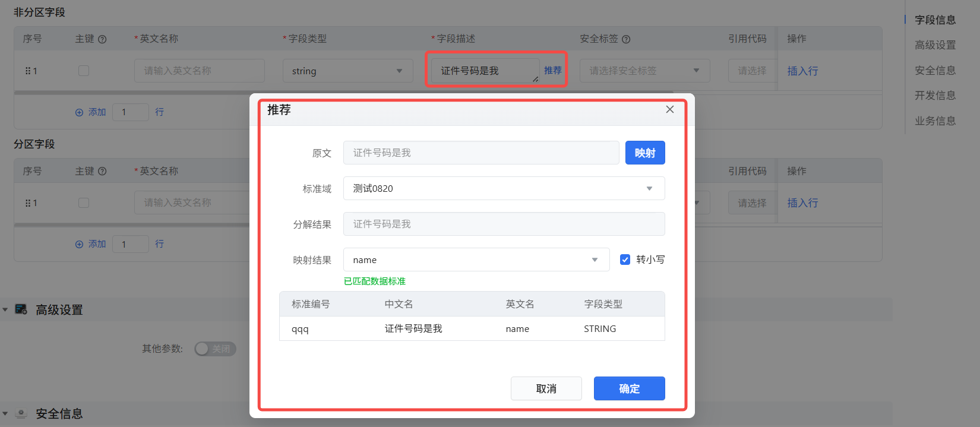Go to 高级设置 in side navigation
This screenshot has height=427, width=980.
tap(935, 45)
